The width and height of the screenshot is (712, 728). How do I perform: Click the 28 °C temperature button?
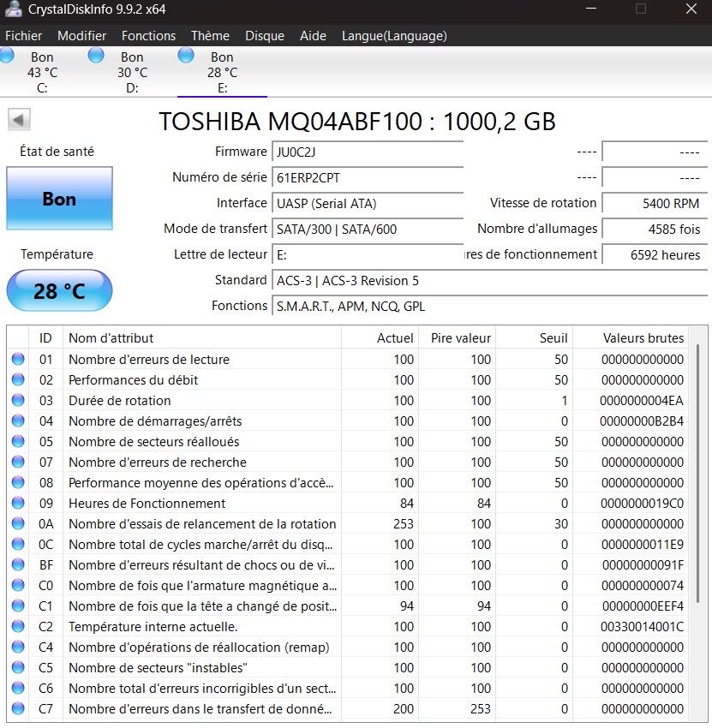tap(59, 290)
